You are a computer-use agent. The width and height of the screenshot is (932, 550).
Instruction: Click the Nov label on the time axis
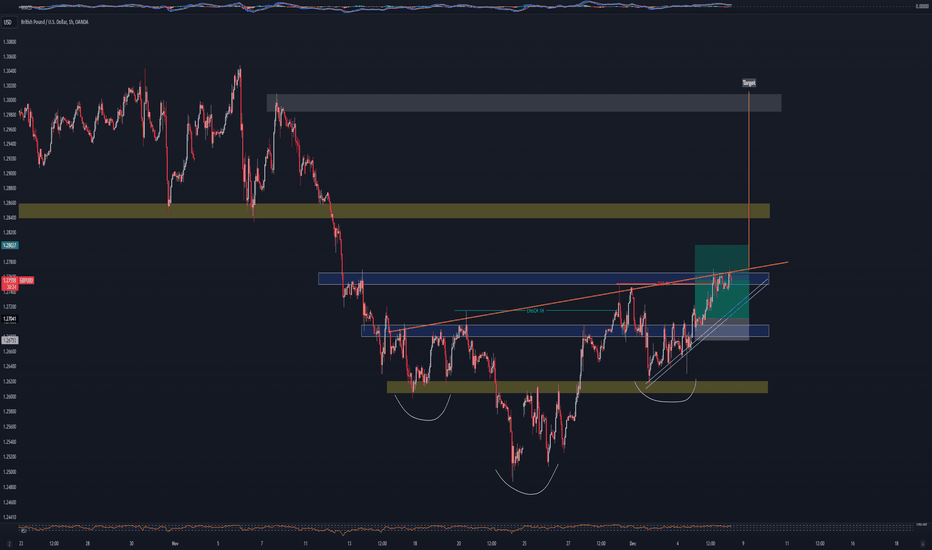coord(175,543)
